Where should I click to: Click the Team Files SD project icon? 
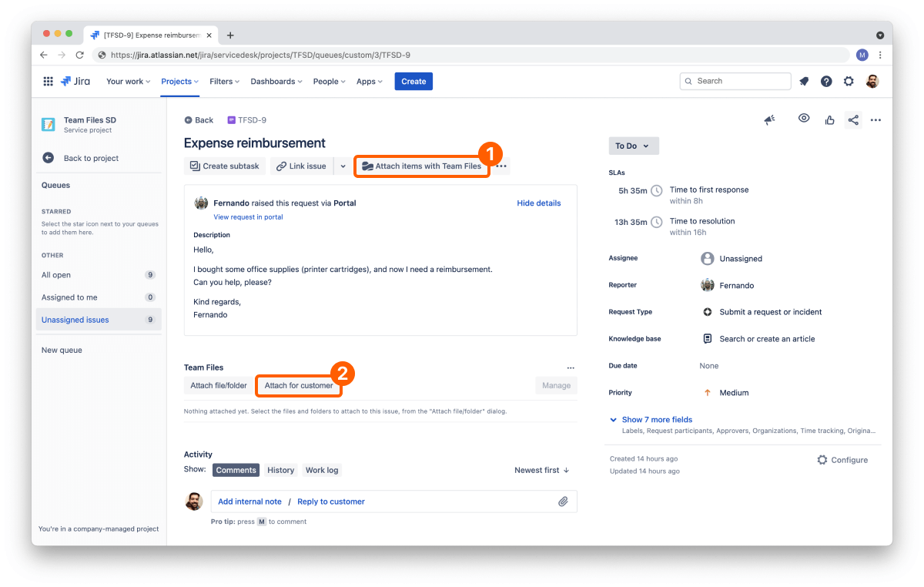pos(49,124)
